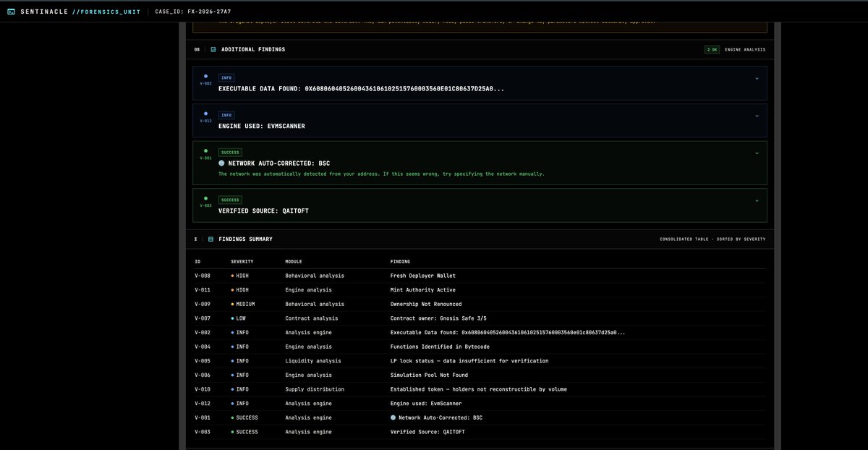
Task: Click the SENTINACLE brand name link
Action: [x=43, y=12]
